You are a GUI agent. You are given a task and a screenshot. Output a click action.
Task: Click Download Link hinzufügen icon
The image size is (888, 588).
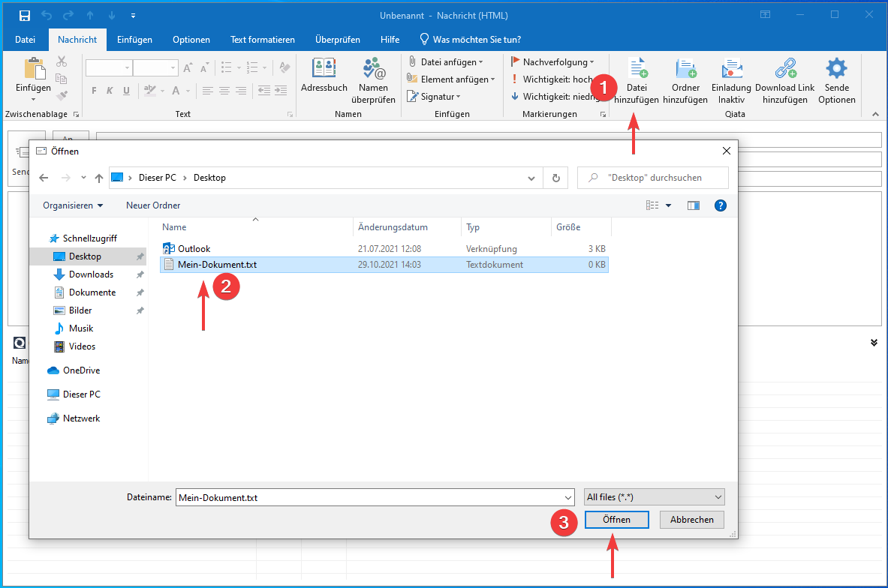(784, 70)
